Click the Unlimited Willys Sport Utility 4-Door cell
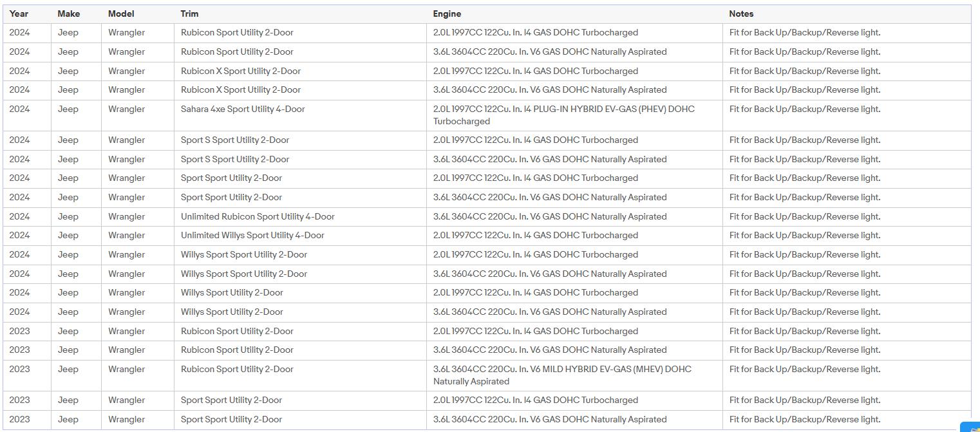 coord(252,236)
